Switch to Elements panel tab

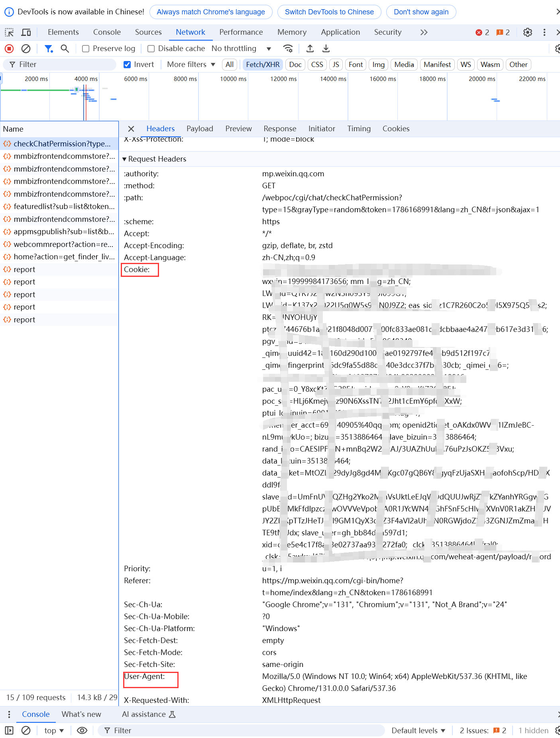point(63,32)
